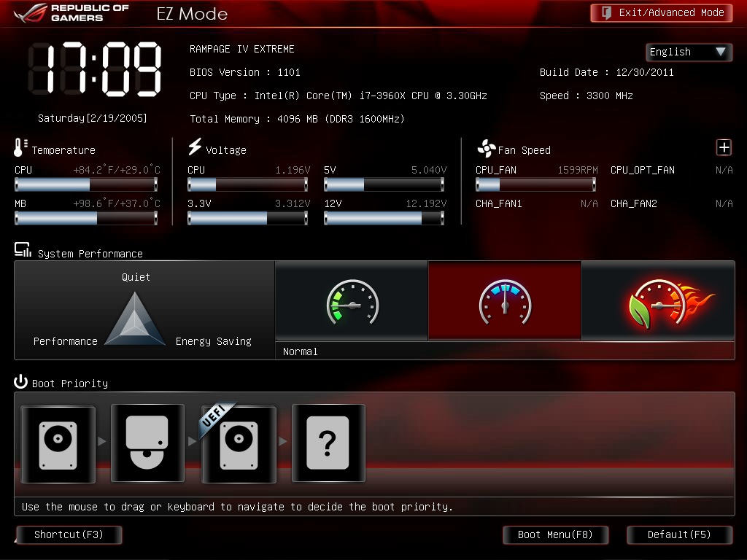Select the first hard disk boot device
This screenshot has width=747, height=560.
pos(58,444)
